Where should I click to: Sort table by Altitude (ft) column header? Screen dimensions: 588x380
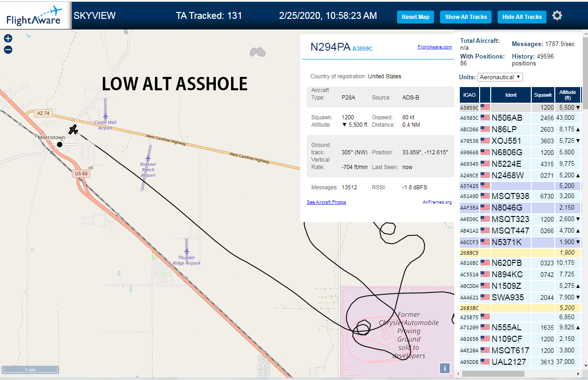tap(568, 95)
